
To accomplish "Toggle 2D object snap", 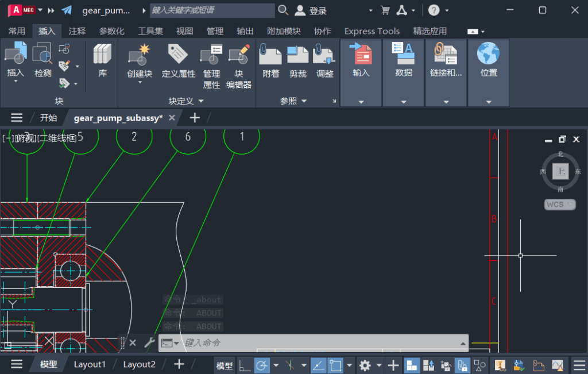I will pos(335,365).
